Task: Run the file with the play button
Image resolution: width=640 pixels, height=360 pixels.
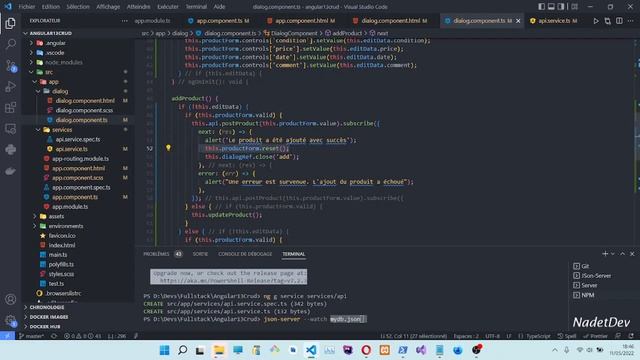Action: click(596, 21)
